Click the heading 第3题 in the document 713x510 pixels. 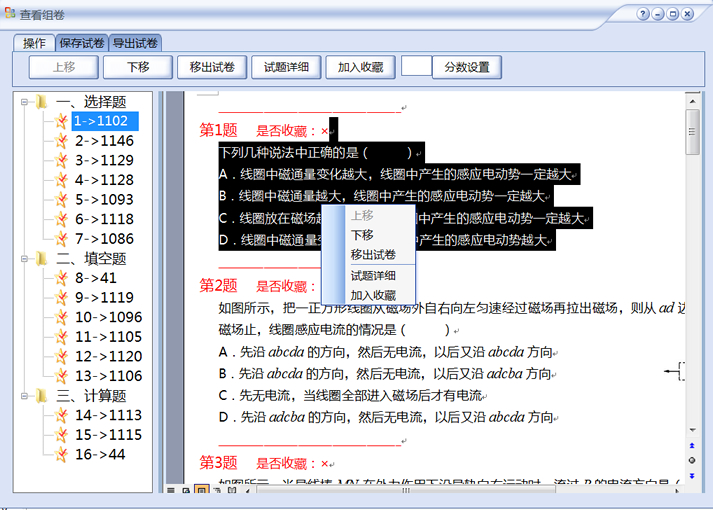[x=219, y=463]
